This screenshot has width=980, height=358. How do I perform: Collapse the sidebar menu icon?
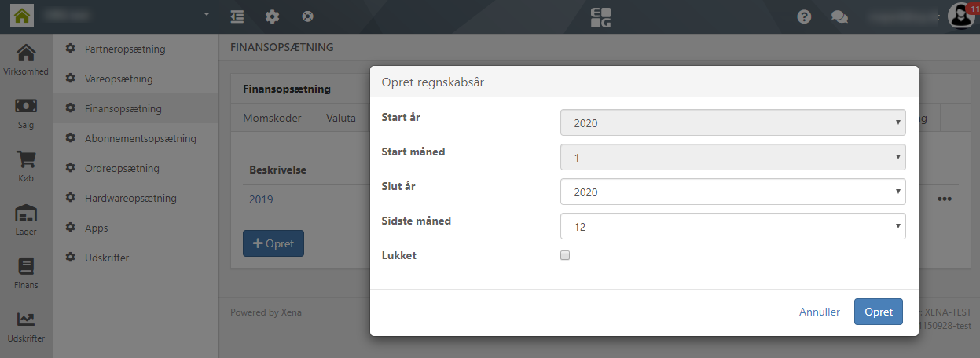point(237,16)
